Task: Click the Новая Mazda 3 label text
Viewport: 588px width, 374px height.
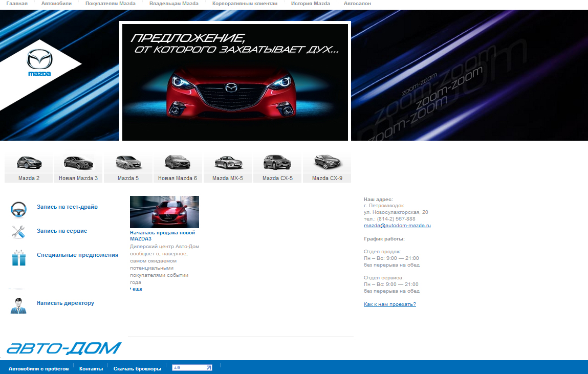Action: 78,179
